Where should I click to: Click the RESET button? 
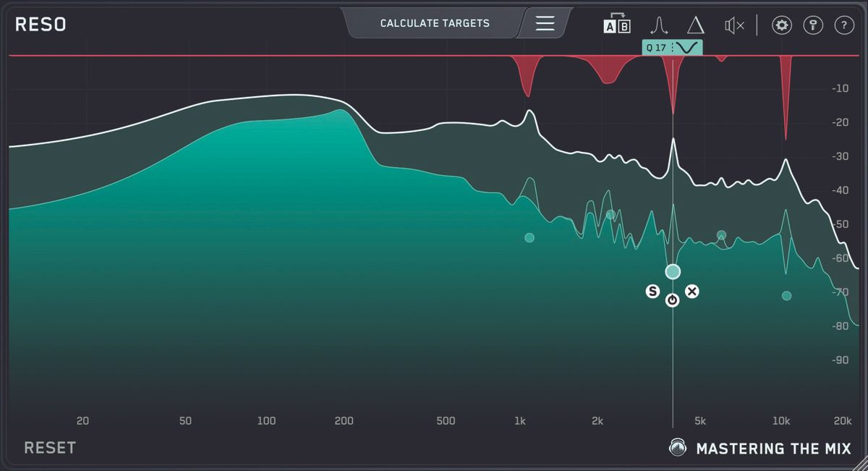tap(48, 447)
